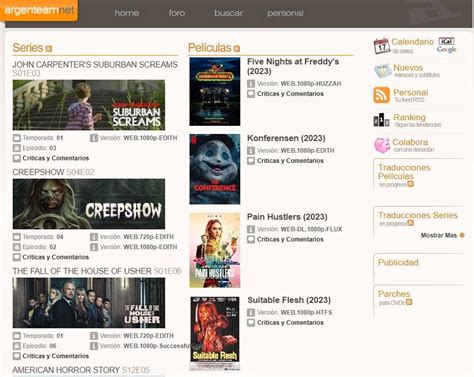Screen dimensions: 474x377
Task: Click the argenteam.net logo
Action: pyautogui.click(x=39, y=10)
